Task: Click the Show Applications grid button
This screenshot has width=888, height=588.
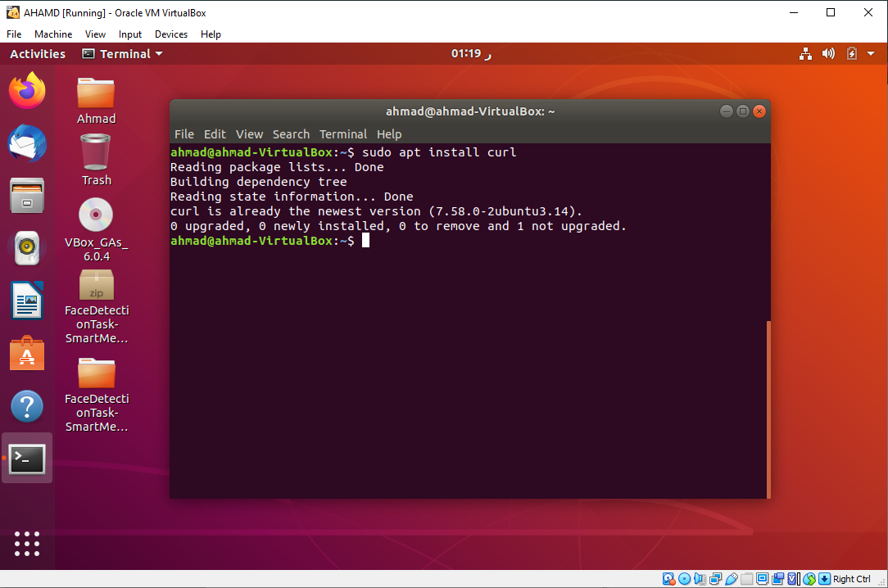Action: click(27, 544)
